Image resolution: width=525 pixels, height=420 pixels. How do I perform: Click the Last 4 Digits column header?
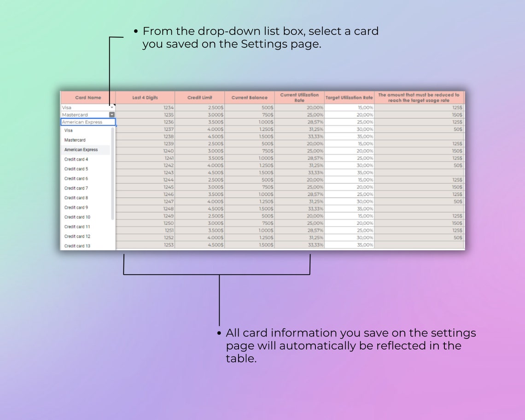146,97
